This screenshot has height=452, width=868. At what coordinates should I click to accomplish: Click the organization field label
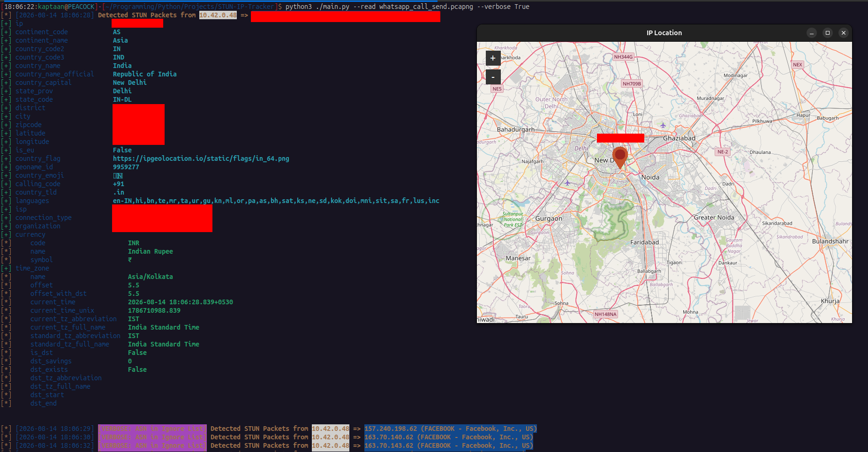(38, 226)
